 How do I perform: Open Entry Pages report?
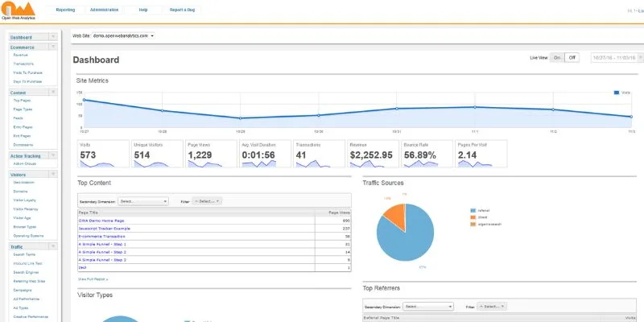click(23, 127)
